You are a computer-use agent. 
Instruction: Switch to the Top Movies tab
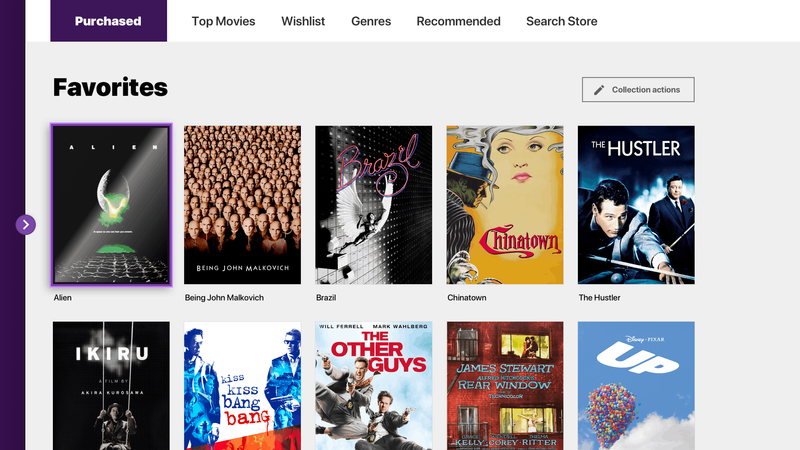pos(223,21)
